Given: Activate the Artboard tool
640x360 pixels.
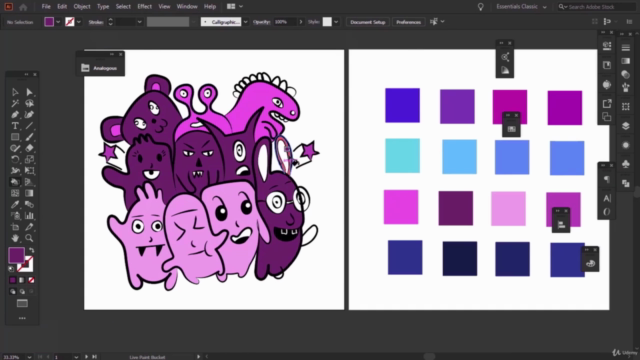Looking at the screenshot, I should pyautogui.click(x=15, y=227).
